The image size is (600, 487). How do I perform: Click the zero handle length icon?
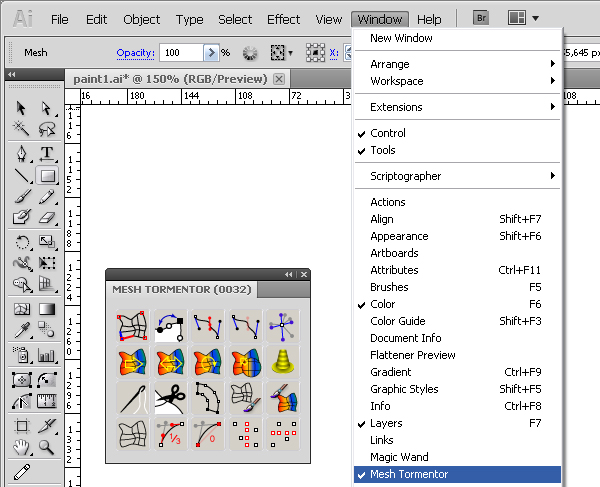[x=208, y=435]
